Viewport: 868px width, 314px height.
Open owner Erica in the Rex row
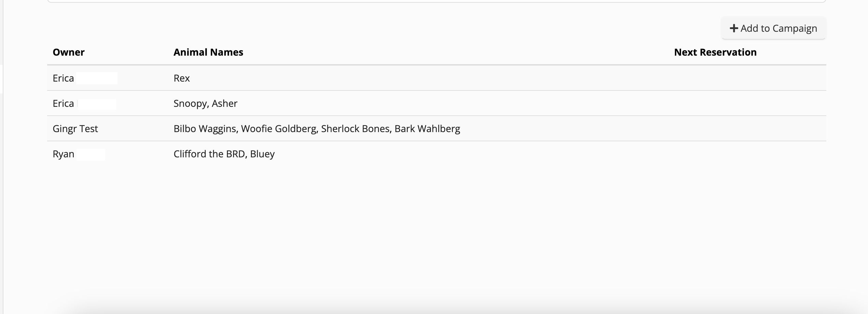pos(64,78)
